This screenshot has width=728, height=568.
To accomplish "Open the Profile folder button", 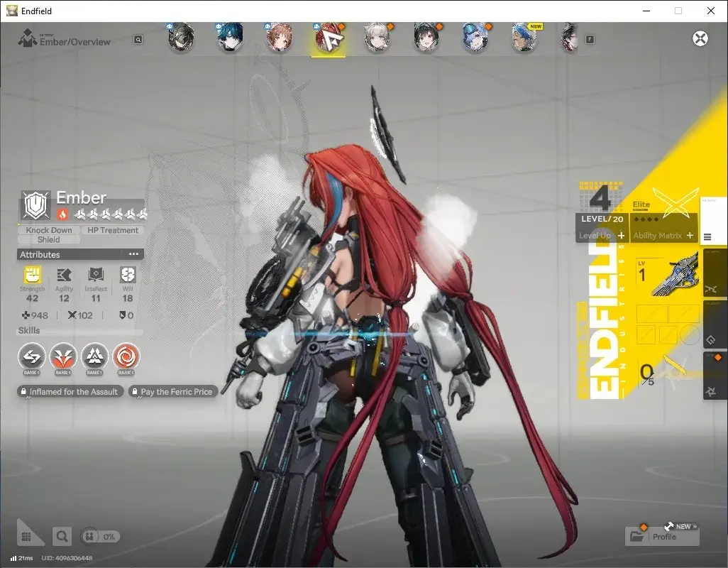I will click(661, 537).
